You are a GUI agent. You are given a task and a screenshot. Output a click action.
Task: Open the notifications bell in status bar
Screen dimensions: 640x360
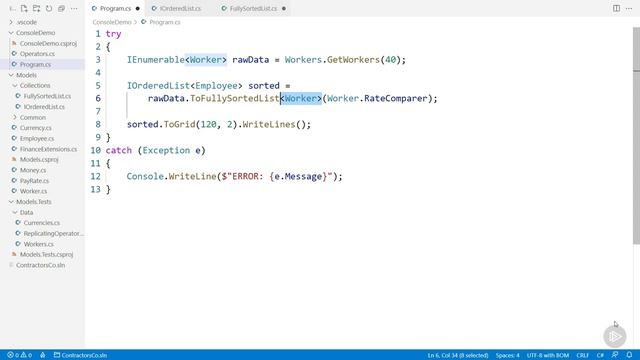629,355
